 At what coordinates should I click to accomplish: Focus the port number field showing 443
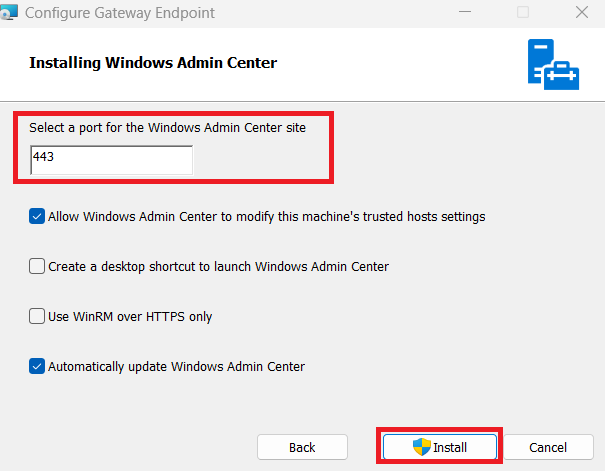tap(110, 159)
